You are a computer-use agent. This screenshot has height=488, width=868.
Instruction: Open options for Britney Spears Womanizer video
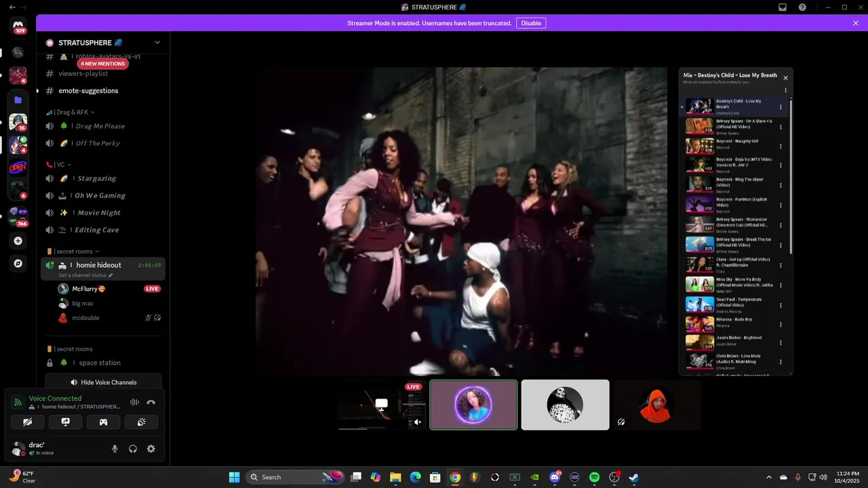coord(781,226)
